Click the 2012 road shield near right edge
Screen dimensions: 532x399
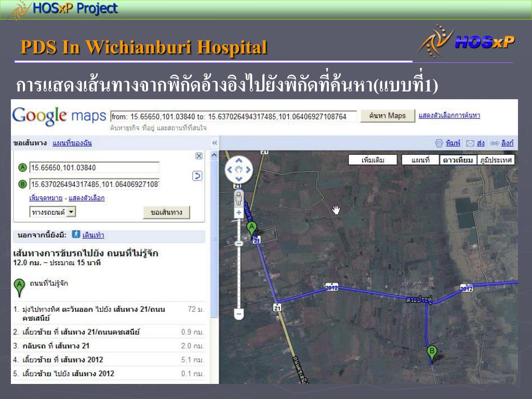466,288
